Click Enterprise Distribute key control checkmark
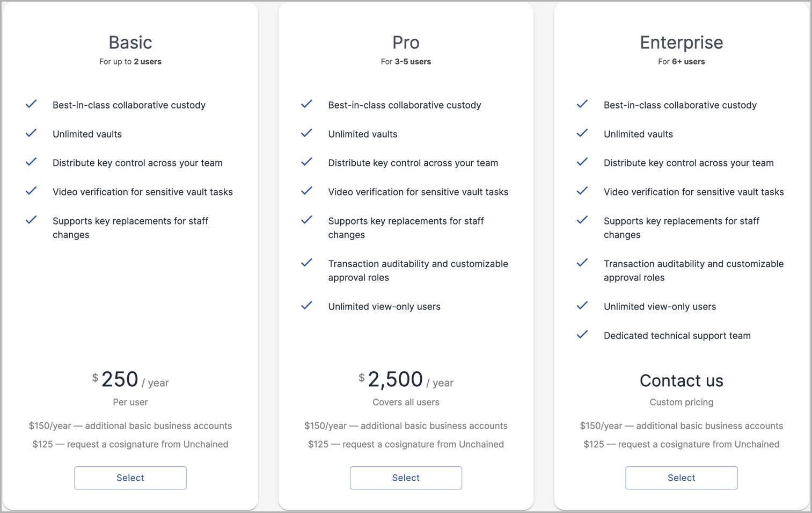 [x=582, y=162]
